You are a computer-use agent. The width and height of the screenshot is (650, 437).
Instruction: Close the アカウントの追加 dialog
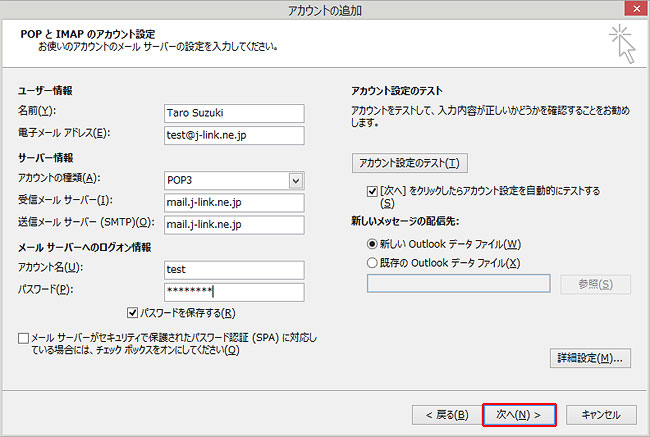[636, 8]
